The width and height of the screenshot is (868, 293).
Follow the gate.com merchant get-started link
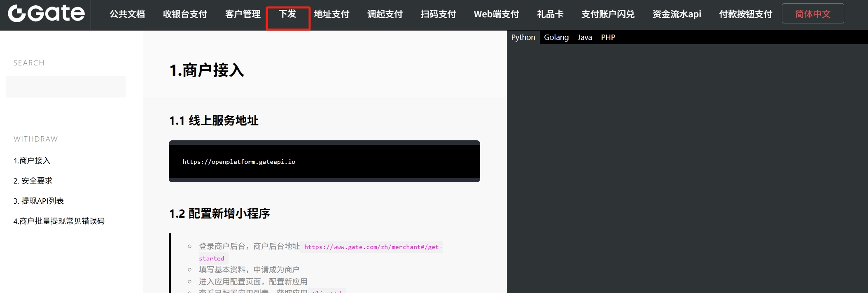[x=373, y=247]
